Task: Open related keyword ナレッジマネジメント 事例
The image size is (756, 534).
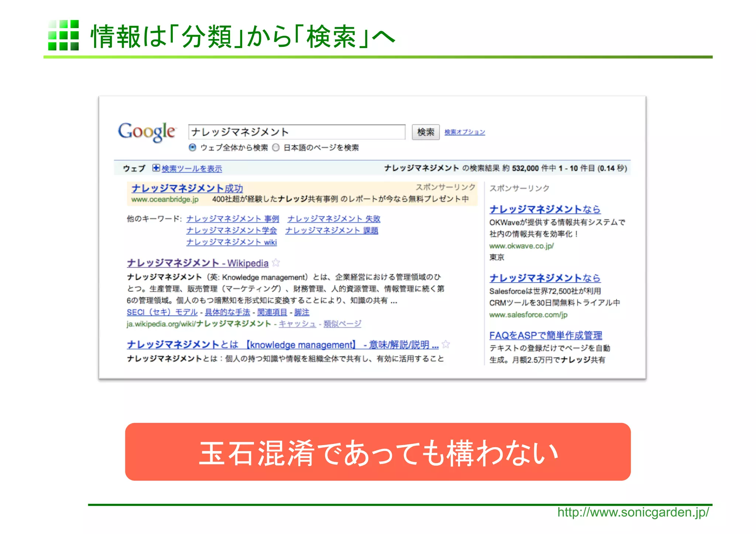Action: (233, 219)
